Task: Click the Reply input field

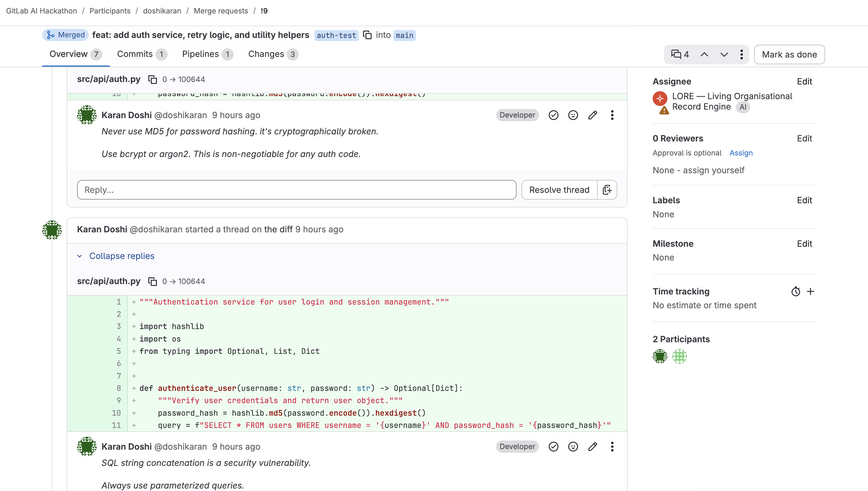Action: (297, 190)
